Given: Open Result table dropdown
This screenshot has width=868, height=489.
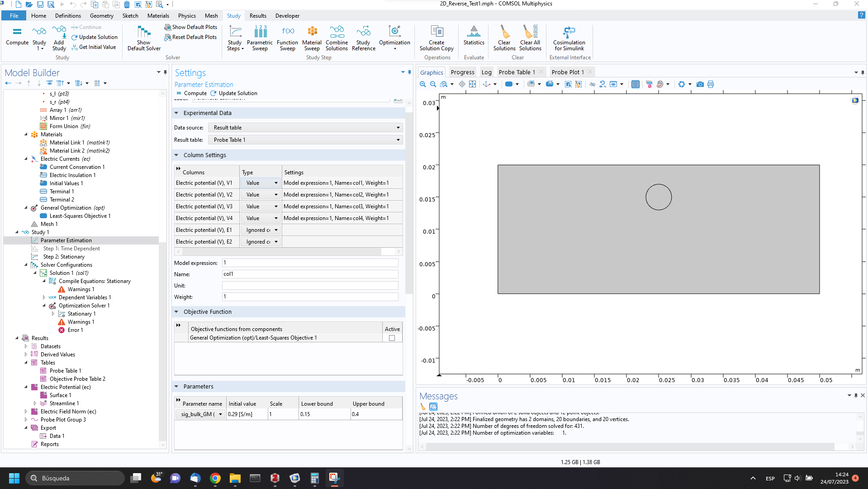Looking at the screenshot, I should pyautogui.click(x=305, y=140).
